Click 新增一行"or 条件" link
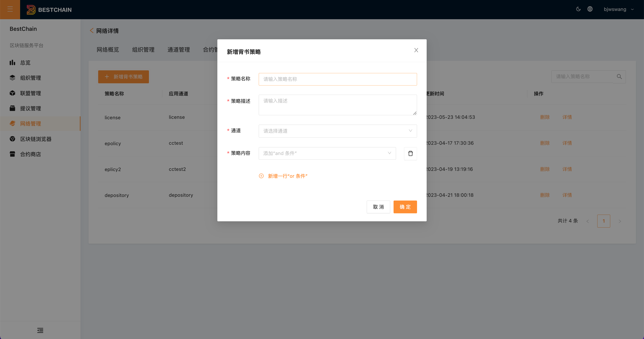The width and height of the screenshot is (644, 339). pyautogui.click(x=288, y=176)
